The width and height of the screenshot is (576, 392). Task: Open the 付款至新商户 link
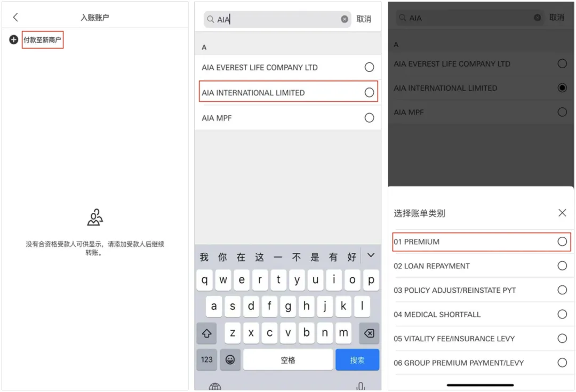coord(42,39)
